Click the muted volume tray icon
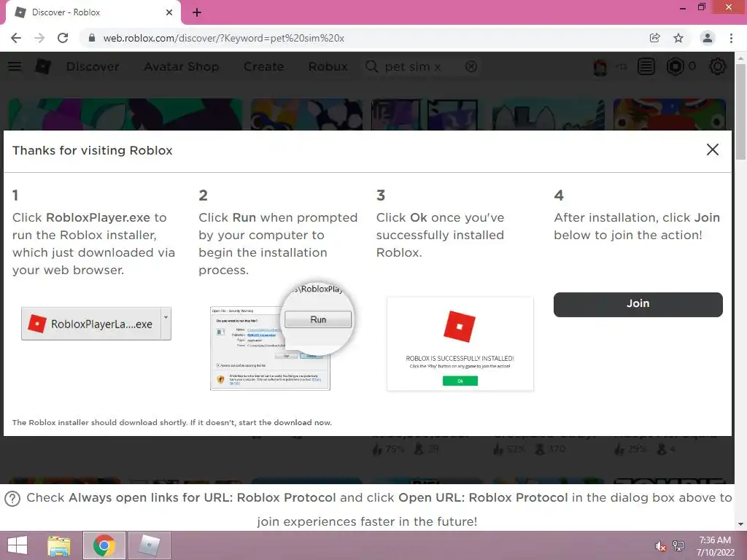Screen dimensions: 747x560 pyautogui.click(x=660, y=546)
